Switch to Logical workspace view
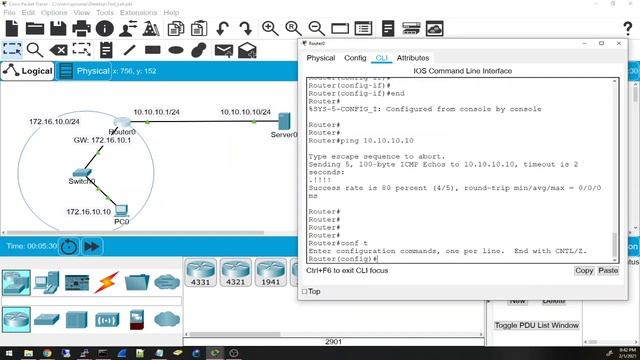The image size is (640, 360). coord(28,71)
